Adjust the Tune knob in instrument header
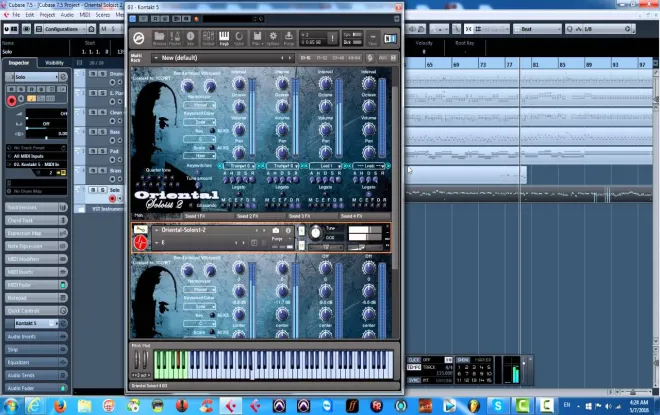Image resolution: width=660 pixels, height=415 pixels. [315, 232]
